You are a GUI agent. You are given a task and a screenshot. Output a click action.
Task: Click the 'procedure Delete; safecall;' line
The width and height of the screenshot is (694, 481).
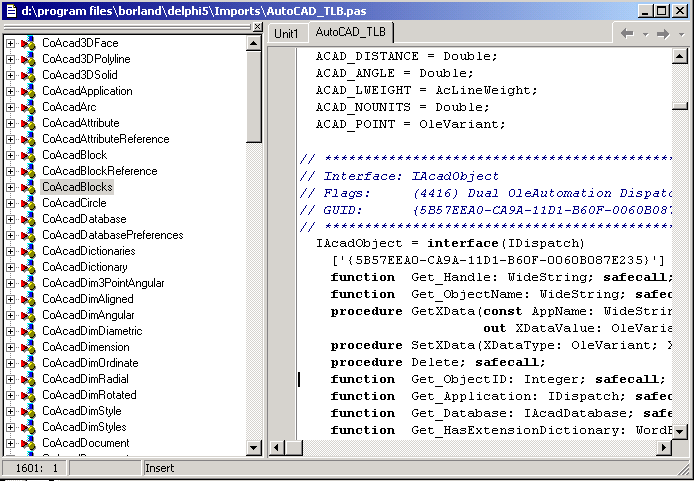click(x=438, y=362)
